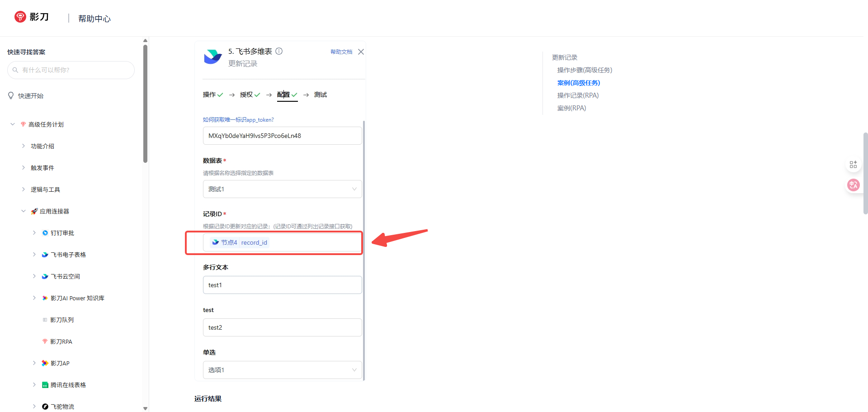This screenshot has height=412, width=868.
Task: Go to the 授权 step tab
Action: click(246, 95)
